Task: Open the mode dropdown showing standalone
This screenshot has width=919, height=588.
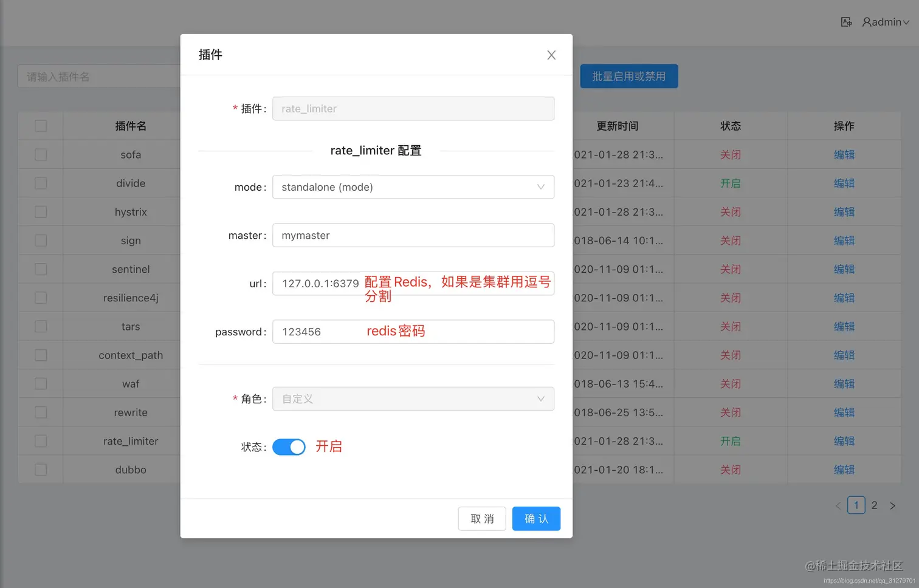Action: pos(413,187)
